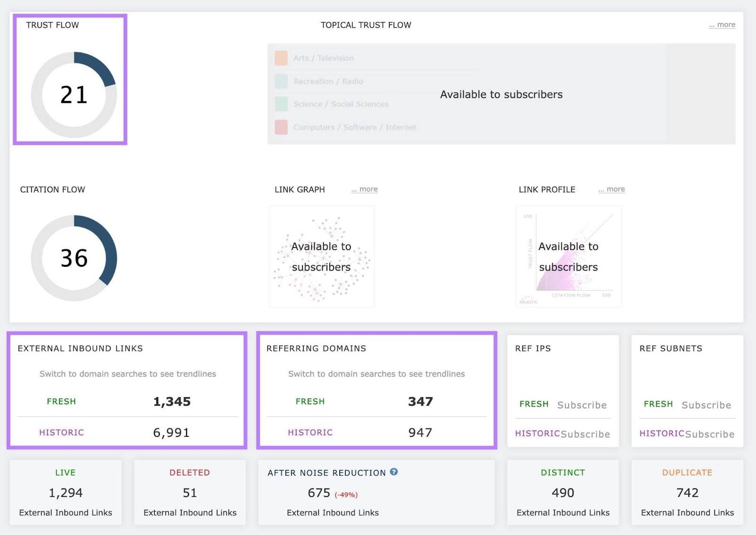Open the Link Graph more link
The width and height of the screenshot is (756, 535).
click(364, 189)
